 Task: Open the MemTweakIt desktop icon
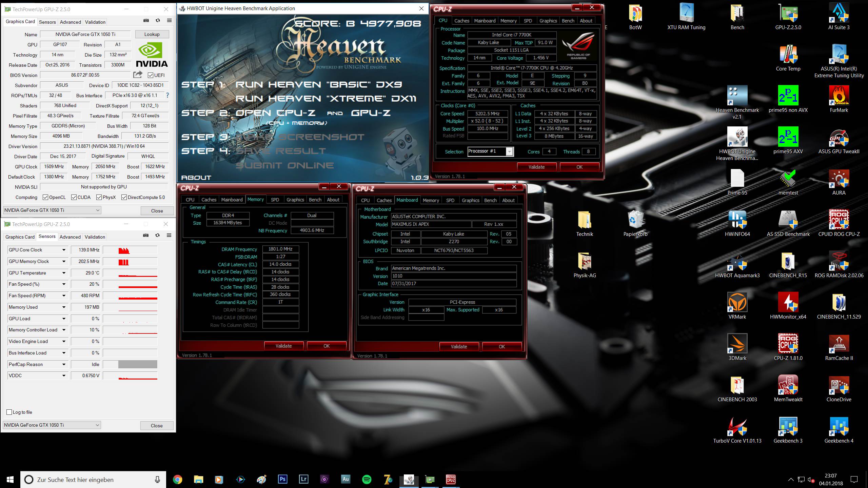[x=788, y=388]
